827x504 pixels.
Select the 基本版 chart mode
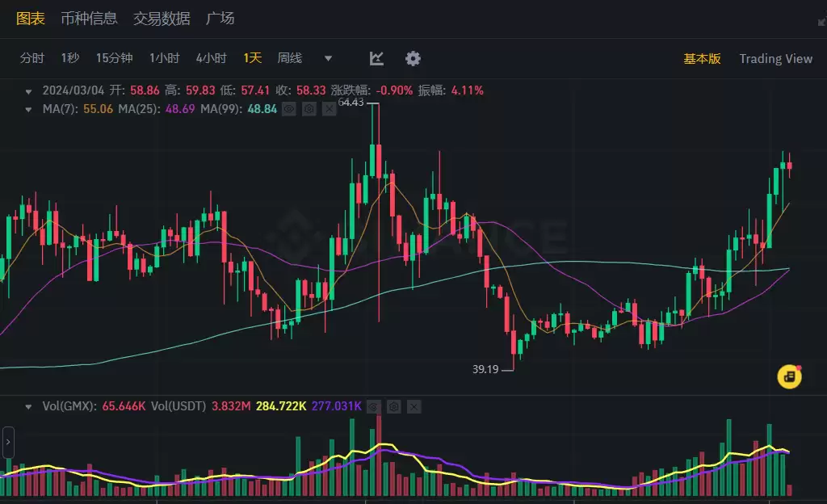(702, 58)
